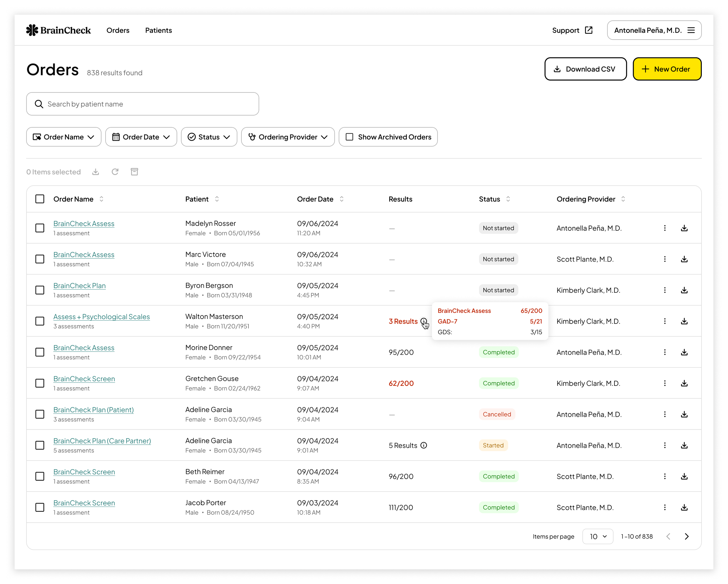Expand the Status filter dropdown
728x584 pixels.
tap(209, 137)
